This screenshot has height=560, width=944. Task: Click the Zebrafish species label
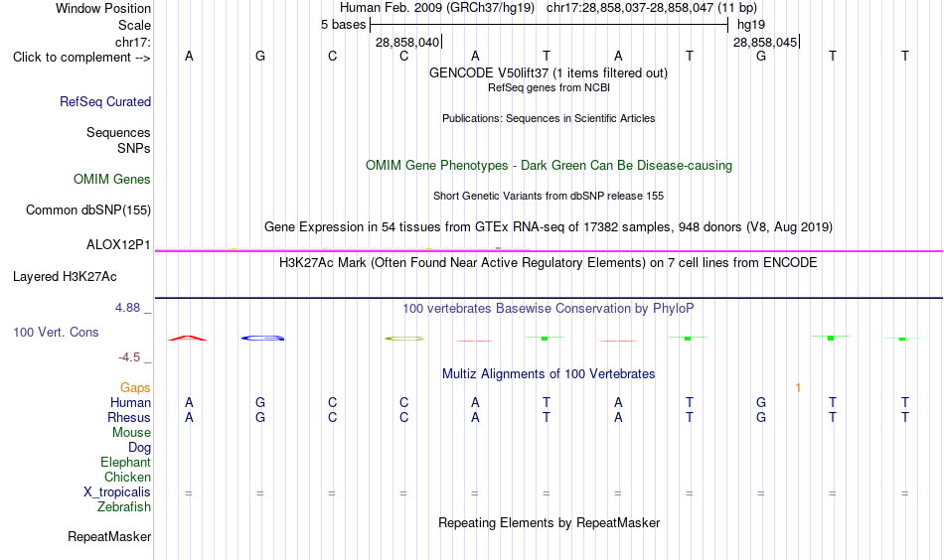point(124,507)
